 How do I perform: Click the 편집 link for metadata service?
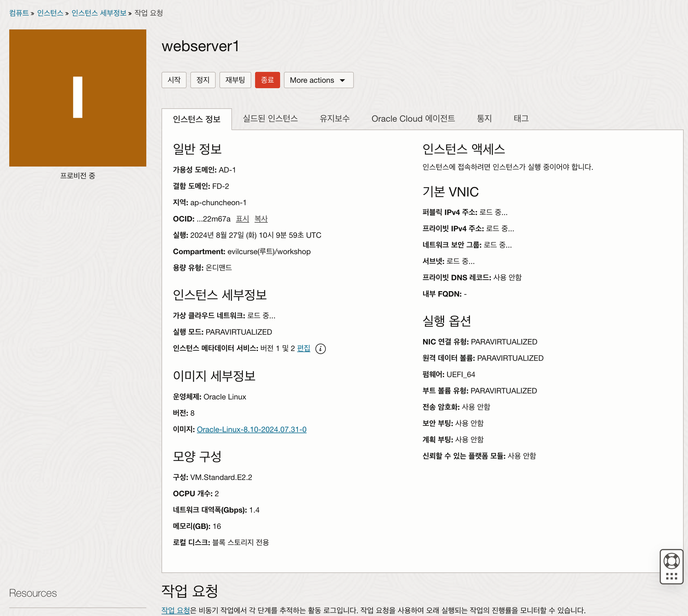point(303,348)
